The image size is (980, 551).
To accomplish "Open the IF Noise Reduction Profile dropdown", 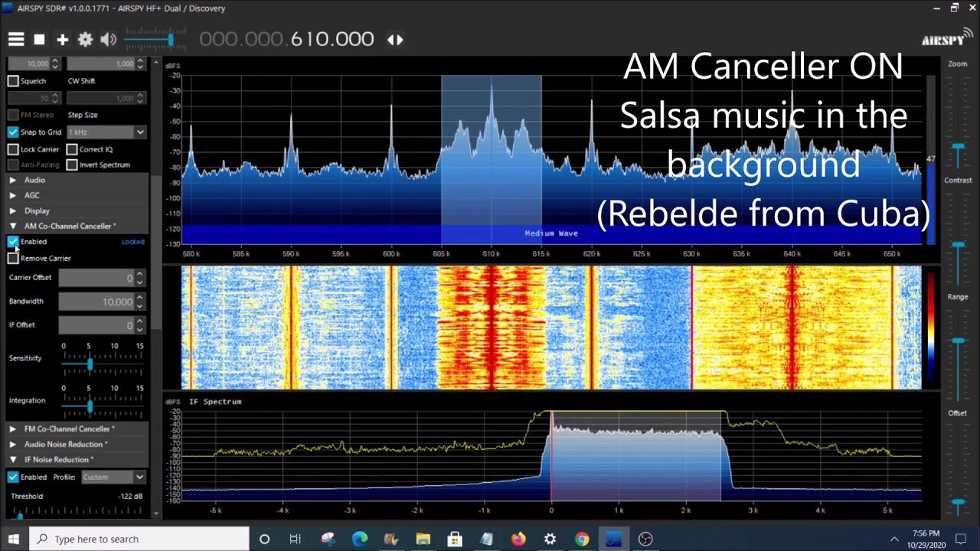I will pyautogui.click(x=113, y=477).
